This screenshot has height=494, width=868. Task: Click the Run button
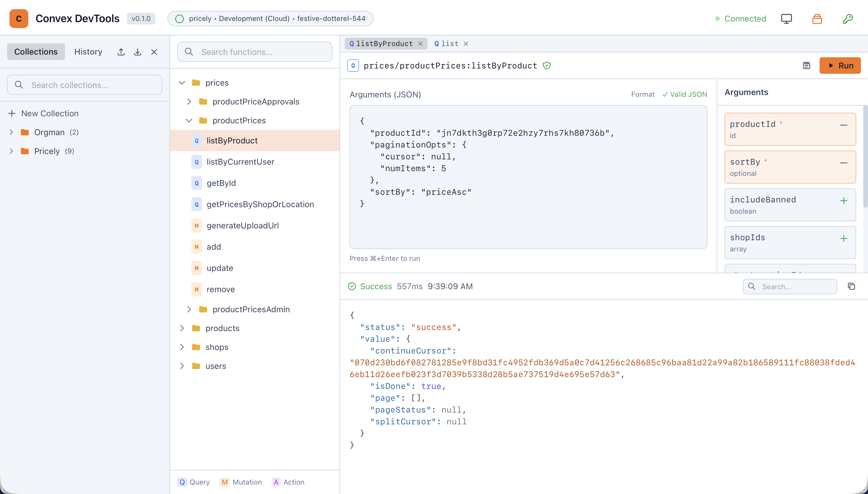pyautogui.click(x=840, y=66)
